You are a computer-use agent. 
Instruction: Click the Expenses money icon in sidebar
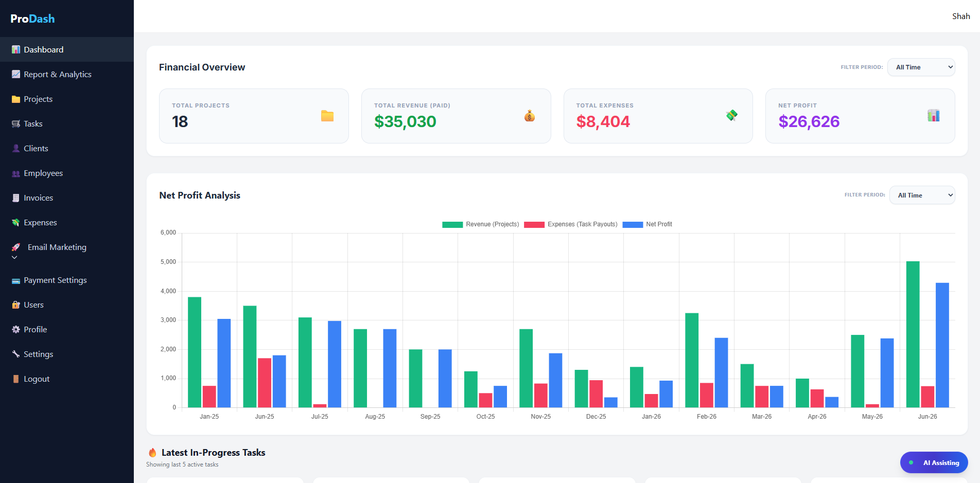pyautogui.click(x=16, y=223)
